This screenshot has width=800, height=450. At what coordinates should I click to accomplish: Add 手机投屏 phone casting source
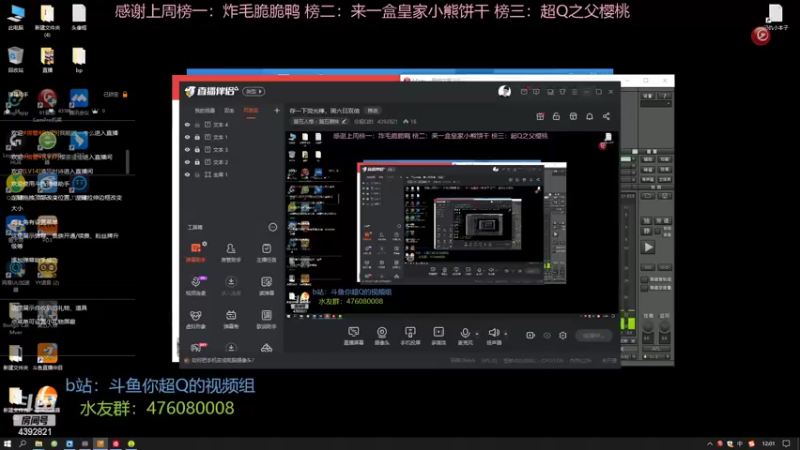pyautogui.click(x=410, y=336)
